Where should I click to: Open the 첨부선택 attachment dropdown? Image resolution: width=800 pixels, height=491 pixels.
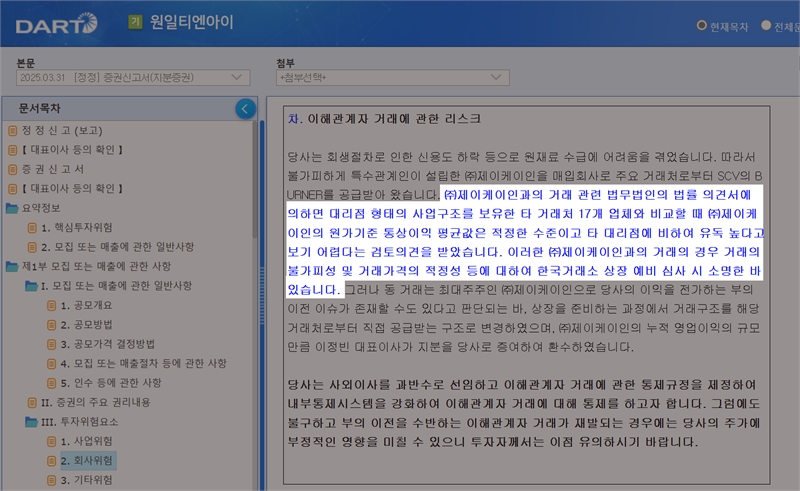pos(392,77)
